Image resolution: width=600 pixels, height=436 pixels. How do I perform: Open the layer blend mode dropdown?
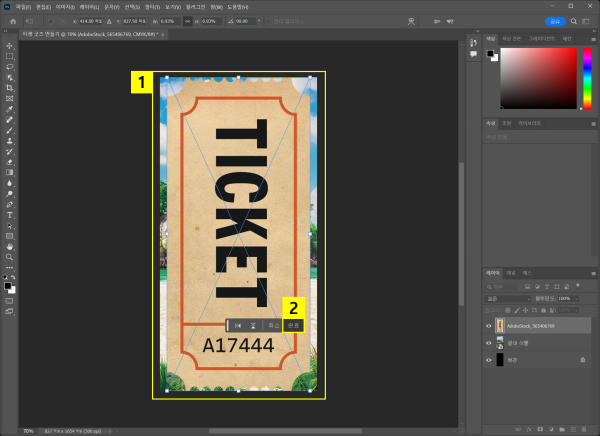coord(508,298)
